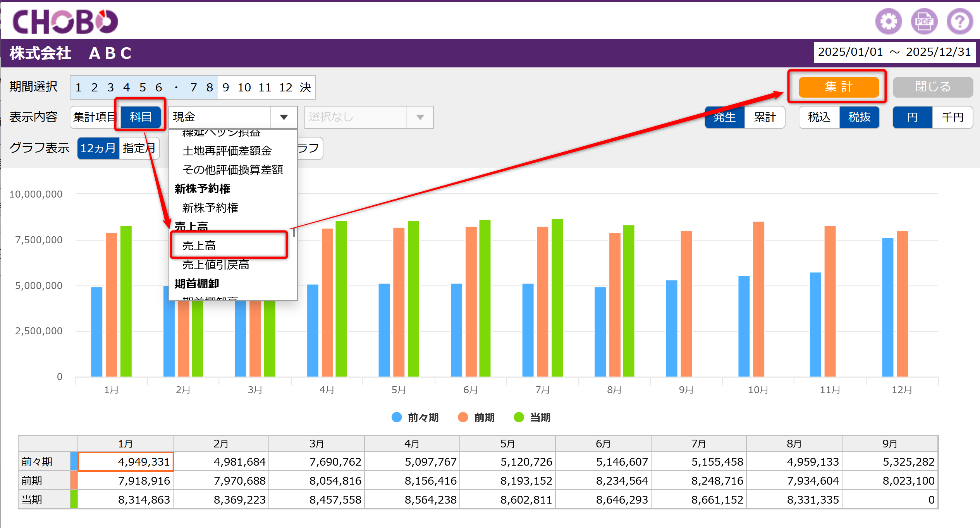The image size is (980, 528).
Task: Open settings via the gear icon
Action: pyautogui.click(x=888, y=21)
